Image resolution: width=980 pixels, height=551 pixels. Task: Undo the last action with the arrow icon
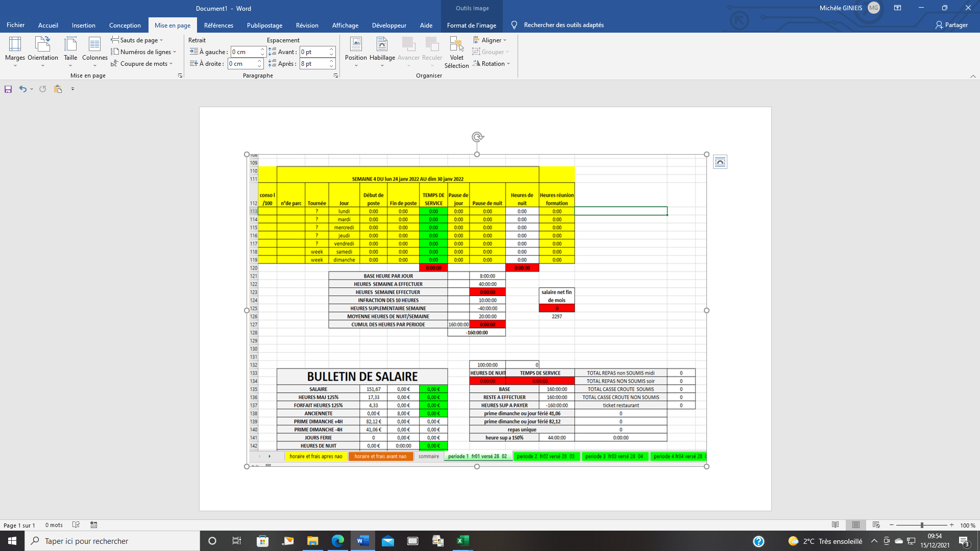[x=22, y=89]
